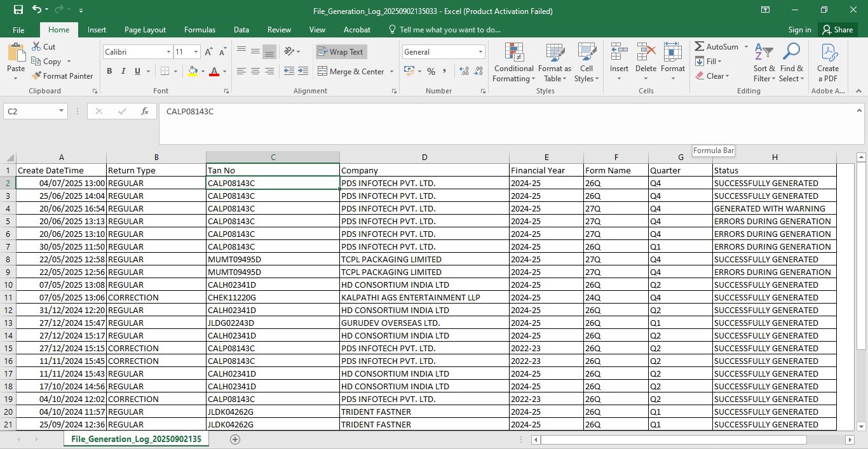Screen dimensions: 868x449
Task: Click the Insert Function fx icon
Action: 145,111
